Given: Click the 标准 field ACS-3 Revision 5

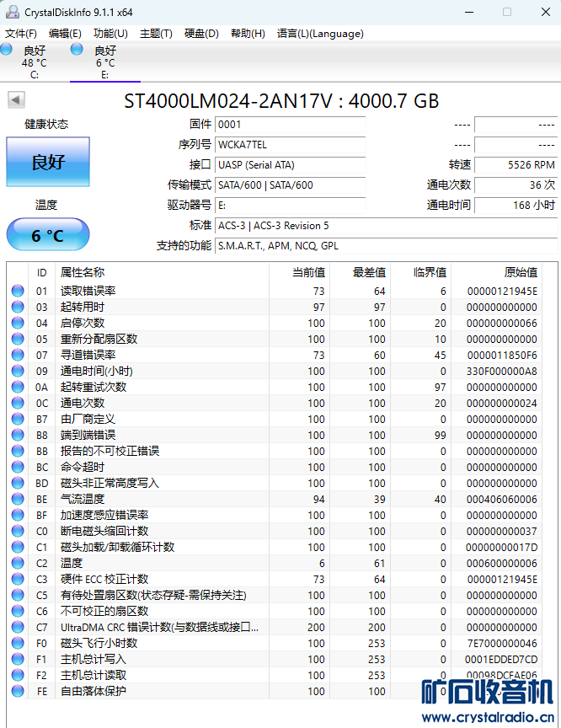Looking at the screenshot, I should pos(386,226).
